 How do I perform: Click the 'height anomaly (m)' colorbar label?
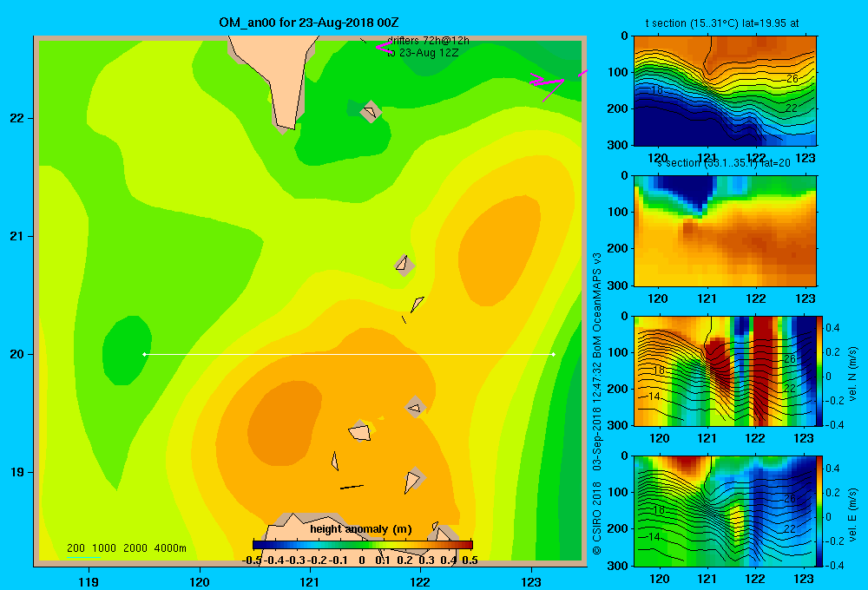coord(361,529)
